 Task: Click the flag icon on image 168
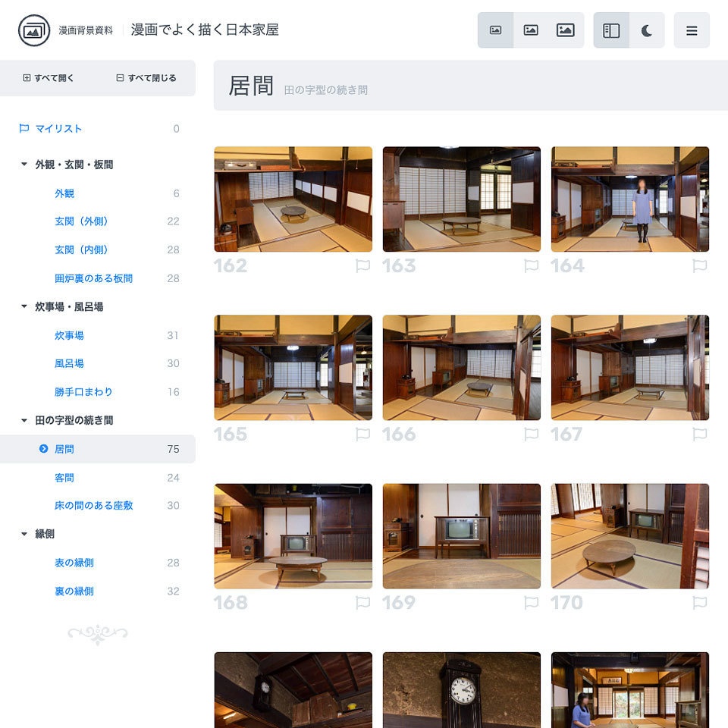[x=363, y=603]
